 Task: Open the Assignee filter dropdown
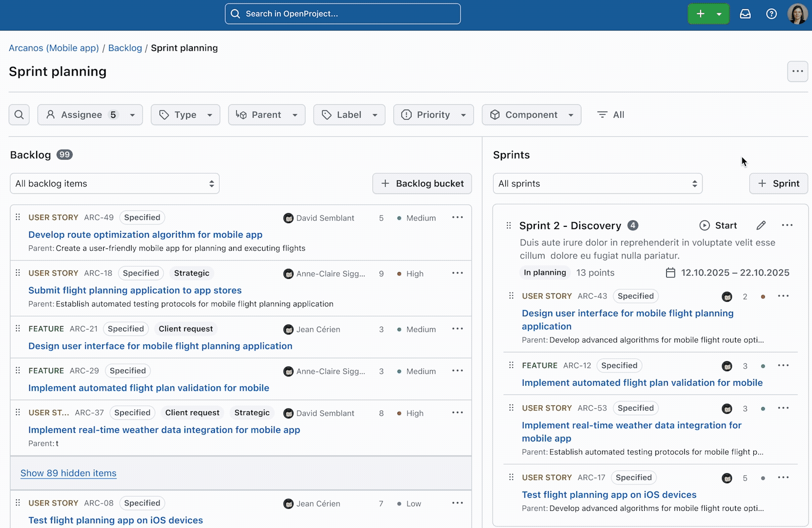(90, 114)
